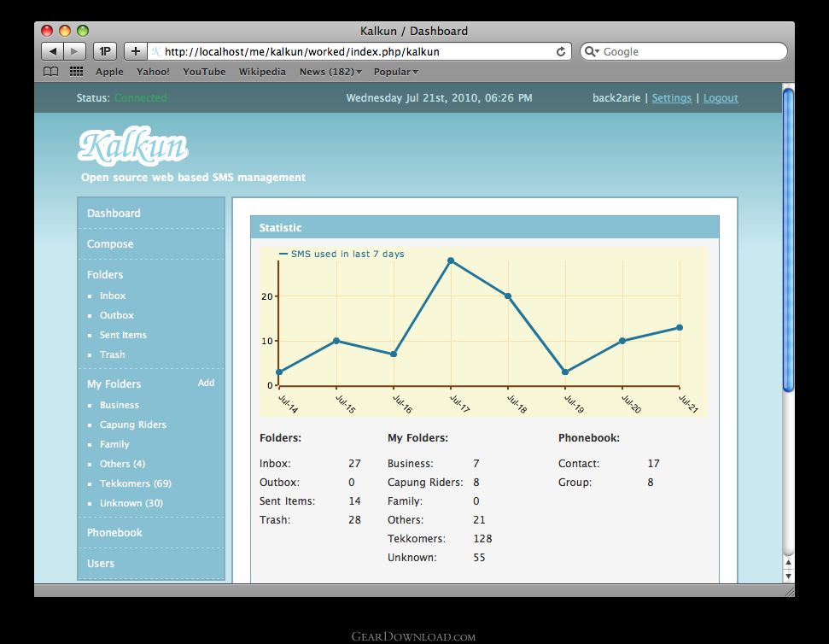Go back with Safari's back arrow
Image resolution: width=829 pixels, height=644 pixels.
coord(52,51)
